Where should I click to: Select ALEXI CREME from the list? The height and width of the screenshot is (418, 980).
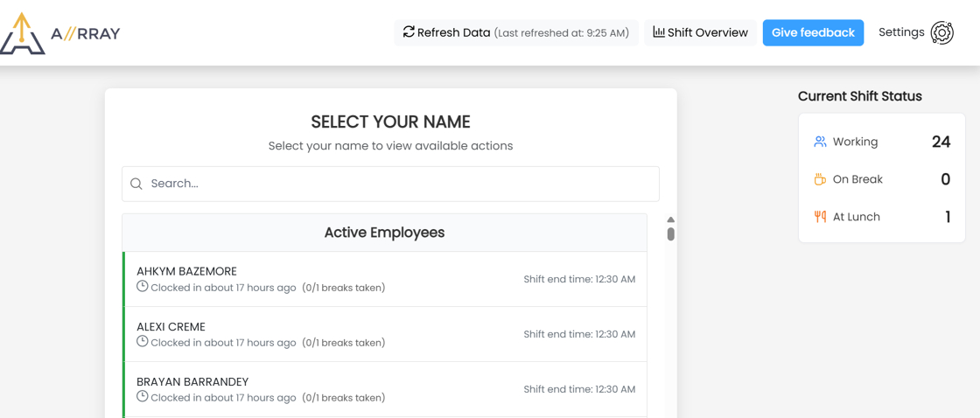coord(385,334)
